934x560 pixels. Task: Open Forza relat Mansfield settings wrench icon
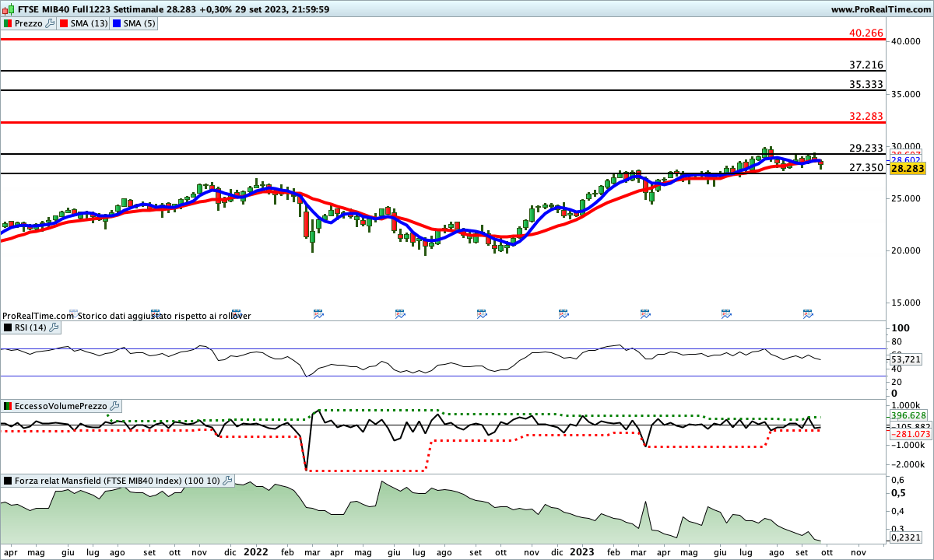pyautogui.click(x=226, y=481)
